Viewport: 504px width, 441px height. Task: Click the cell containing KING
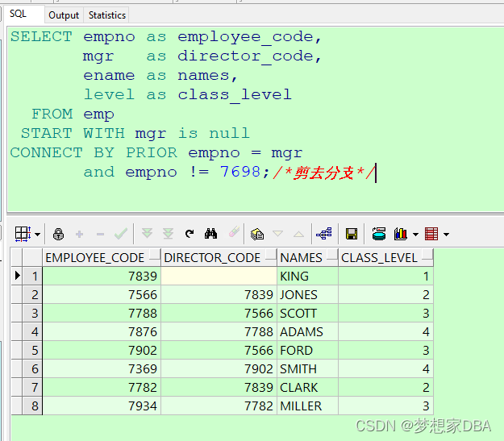coord(307,276)
